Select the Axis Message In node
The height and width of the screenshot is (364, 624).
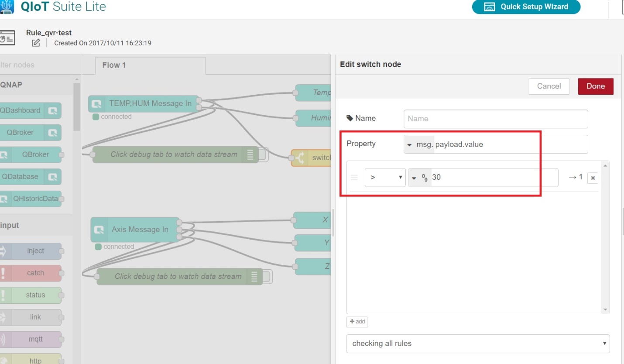pyautogui.click(x=135, y=230)
